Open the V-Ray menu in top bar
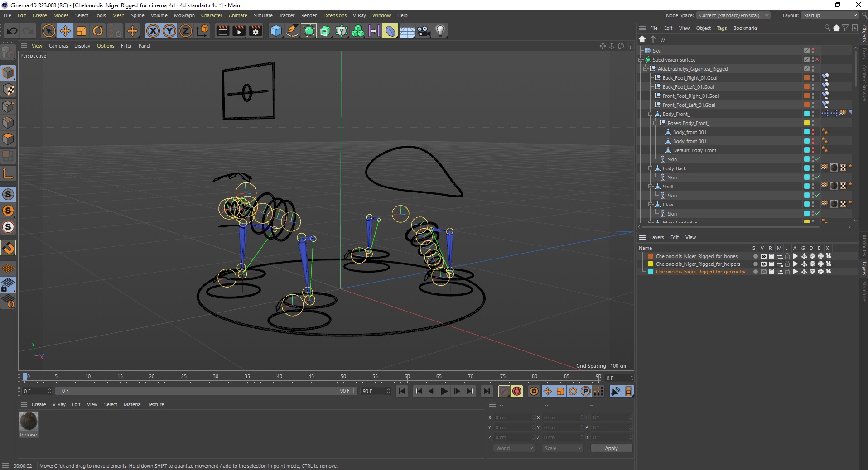The image size is (868, 470). coord(359,15)
